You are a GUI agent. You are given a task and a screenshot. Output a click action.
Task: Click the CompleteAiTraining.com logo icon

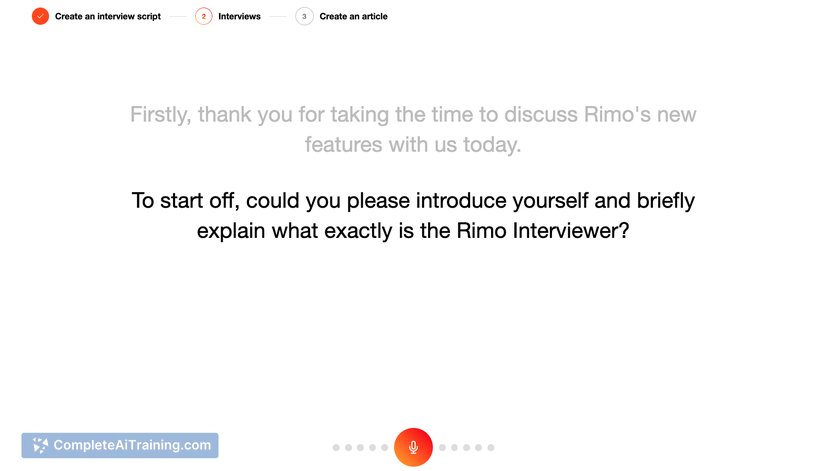[40, 445]
